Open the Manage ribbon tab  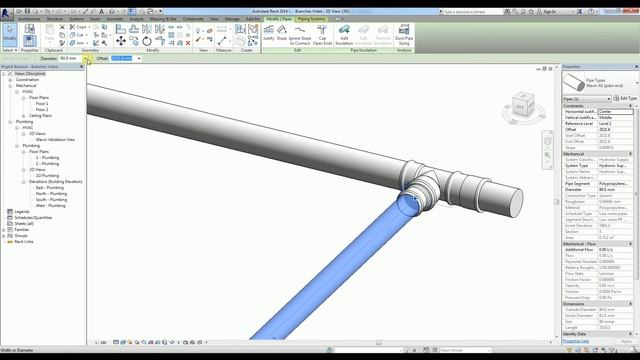[232, 19]
